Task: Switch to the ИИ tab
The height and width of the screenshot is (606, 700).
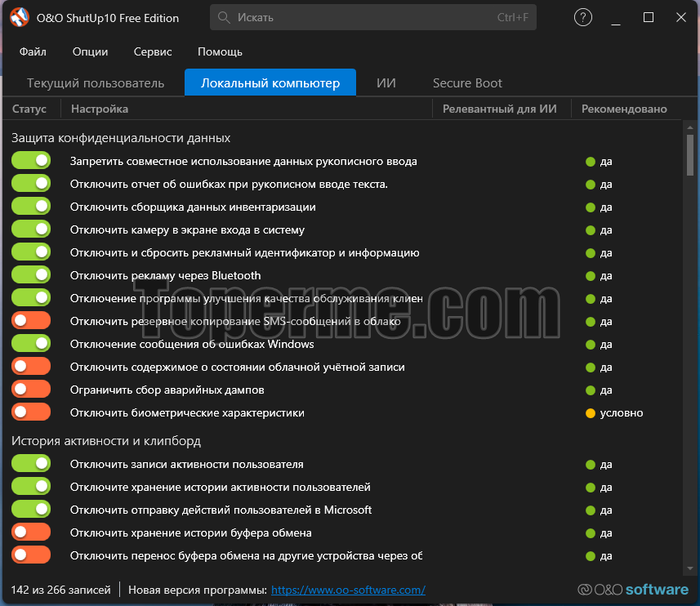Action: point(386,83)
